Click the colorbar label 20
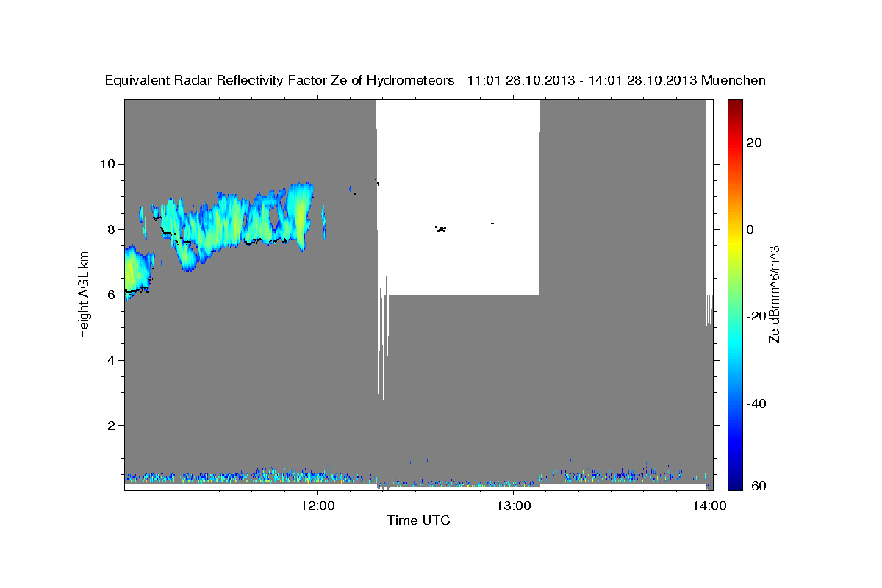This screenshot has width=882, height=588. (x=755, y=143)
